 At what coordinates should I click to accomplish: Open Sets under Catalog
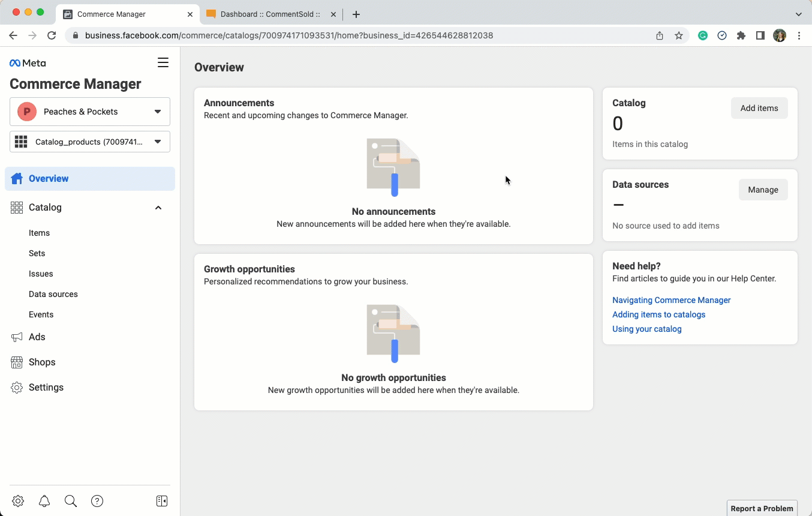pyautogui.click(x=37, y=253)
